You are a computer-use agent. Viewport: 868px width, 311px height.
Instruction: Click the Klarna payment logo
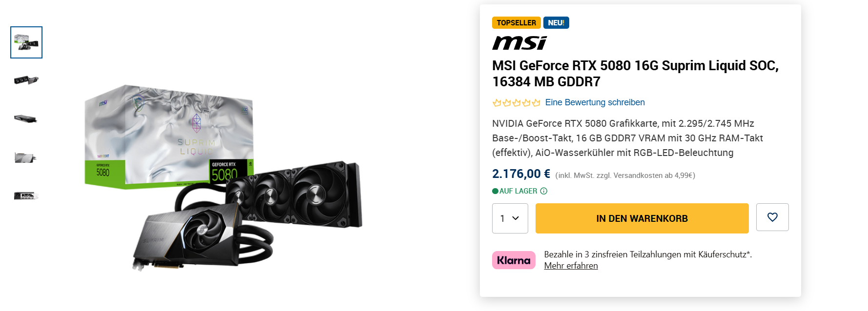[x=514, y=260]
